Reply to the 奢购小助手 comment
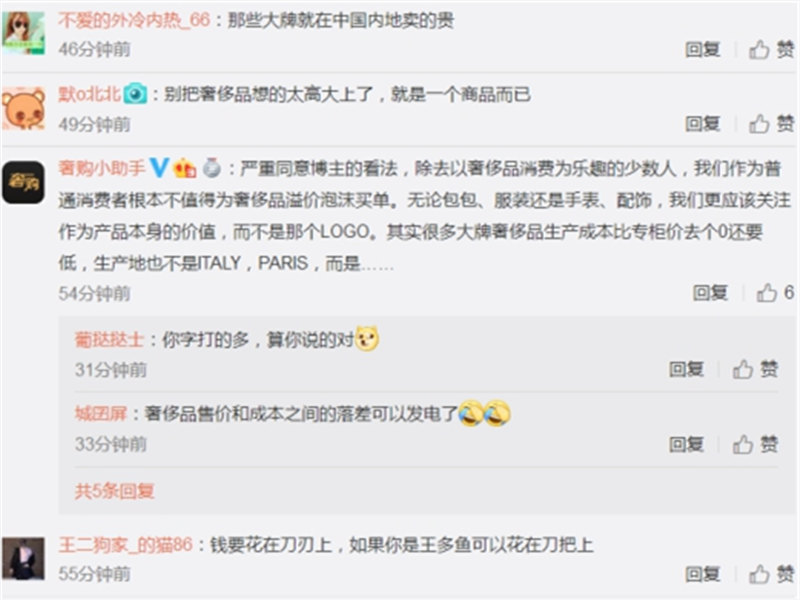 [x=710, y=293]
